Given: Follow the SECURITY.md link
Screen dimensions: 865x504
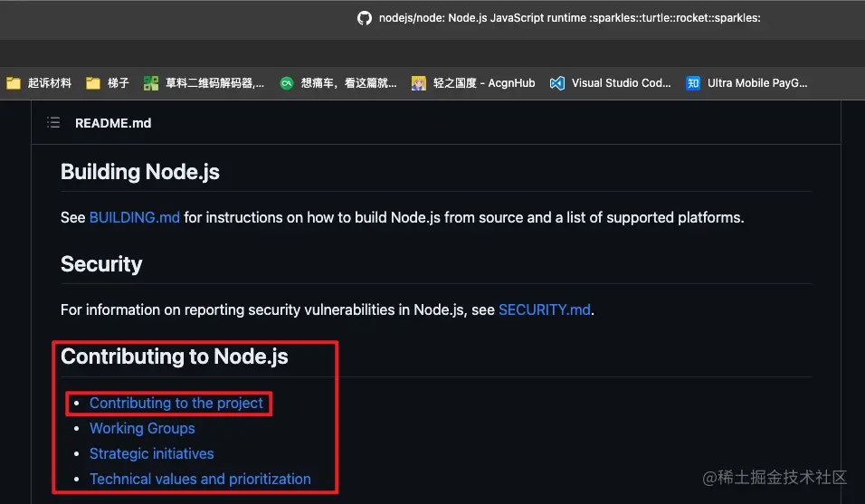Looking at the screenshot, I should (545, 309).
